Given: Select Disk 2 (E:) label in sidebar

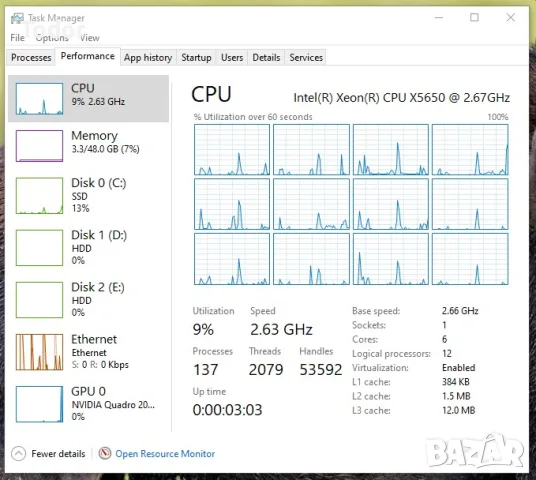Looking at the screenshot, I should 98,287.
